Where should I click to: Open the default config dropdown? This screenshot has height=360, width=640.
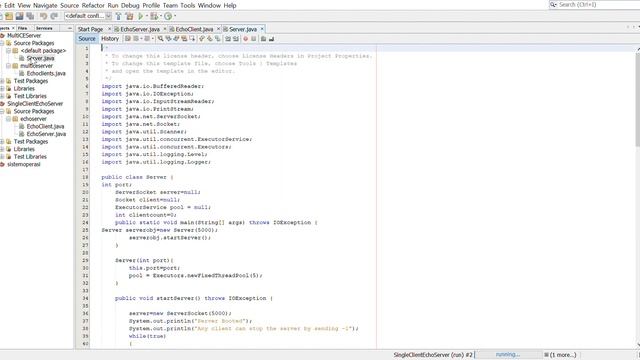108,16
